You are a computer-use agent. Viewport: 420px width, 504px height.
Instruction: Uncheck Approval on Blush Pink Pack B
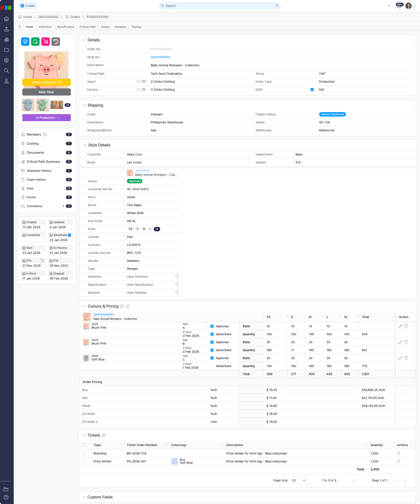[212, 342]
